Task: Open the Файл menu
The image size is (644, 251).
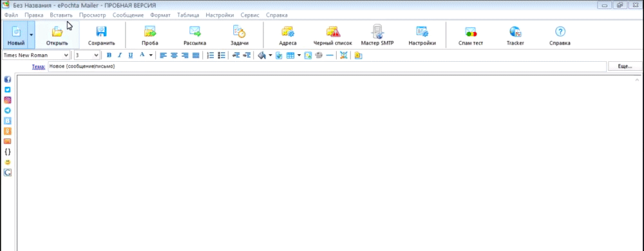Action: coord(11,15)
